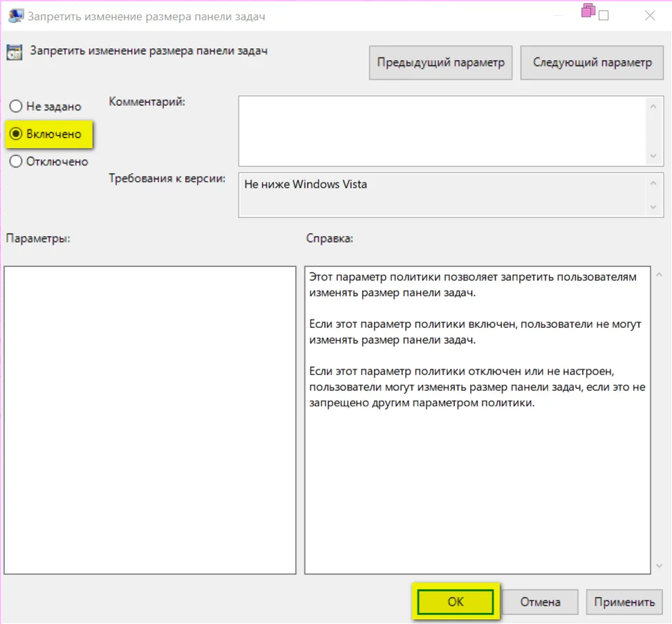Click the policy setting icon beside the heading

pyautogui.click(x=14, y=52)
